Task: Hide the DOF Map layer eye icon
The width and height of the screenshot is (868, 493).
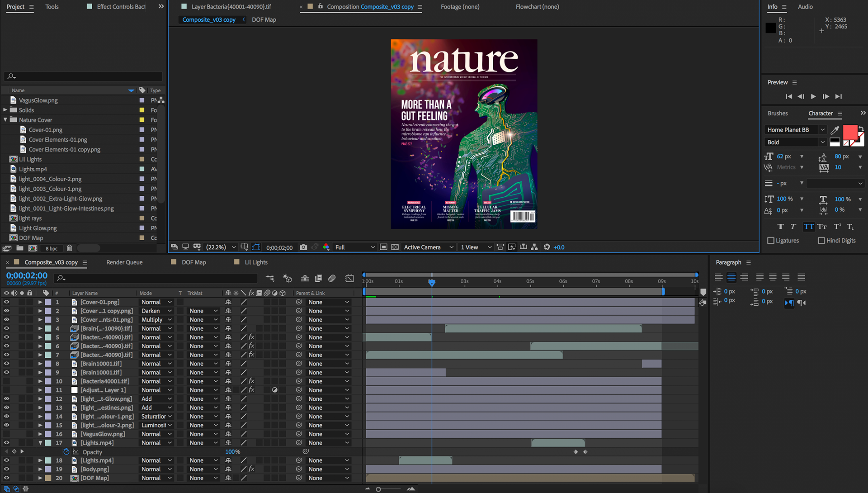Action: pos(6,478)
